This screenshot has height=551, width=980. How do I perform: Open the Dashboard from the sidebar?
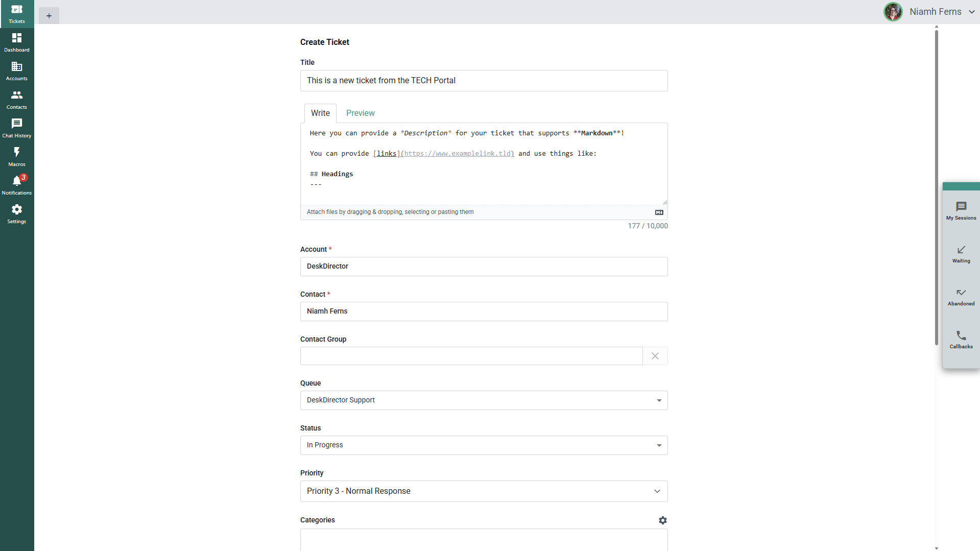17,42
